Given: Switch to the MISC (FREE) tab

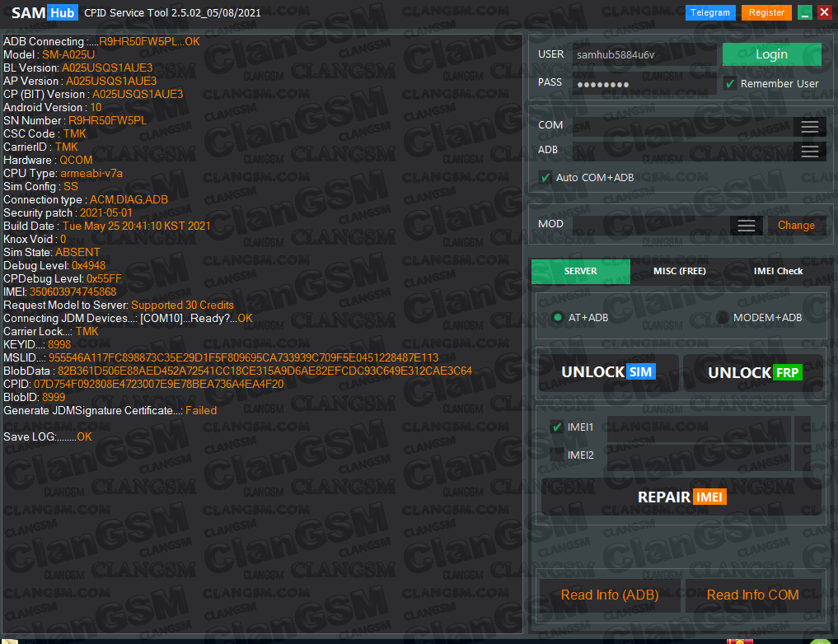Looking at the screenshot, I should pos(679,271).
